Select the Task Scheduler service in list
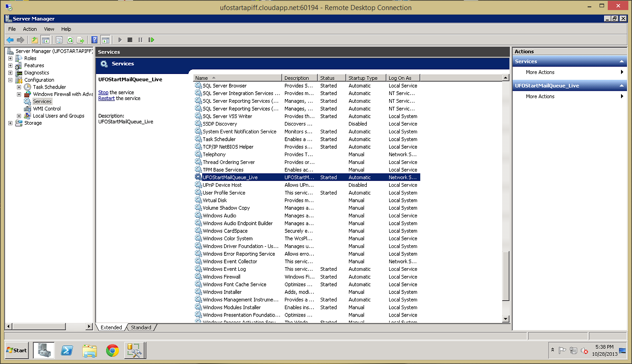 306,139
